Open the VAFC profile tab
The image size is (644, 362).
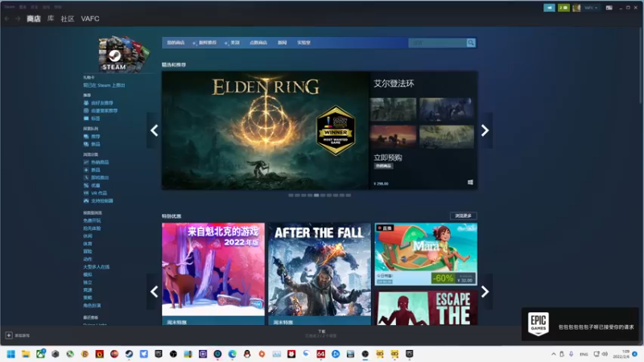pos(90,19)
